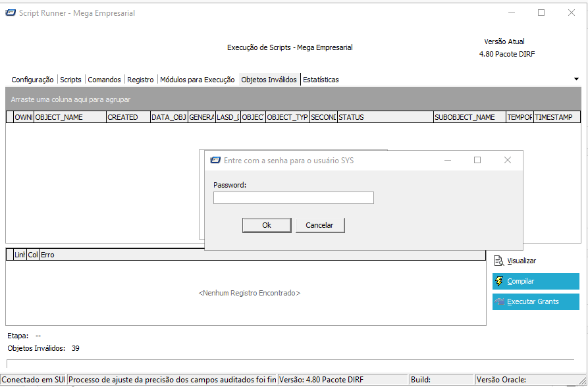Click the SECOND column header

point(323,117)
